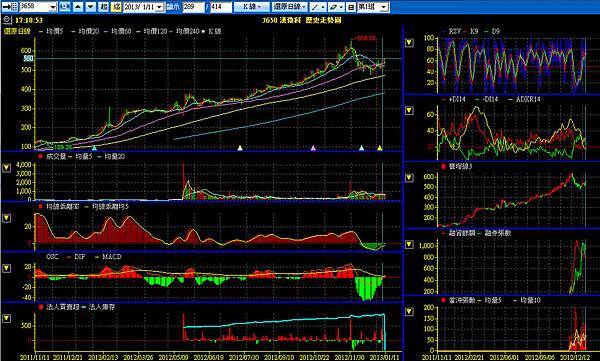
Task: Click the 均線乖離率 legend label
Action: point(63,207)
